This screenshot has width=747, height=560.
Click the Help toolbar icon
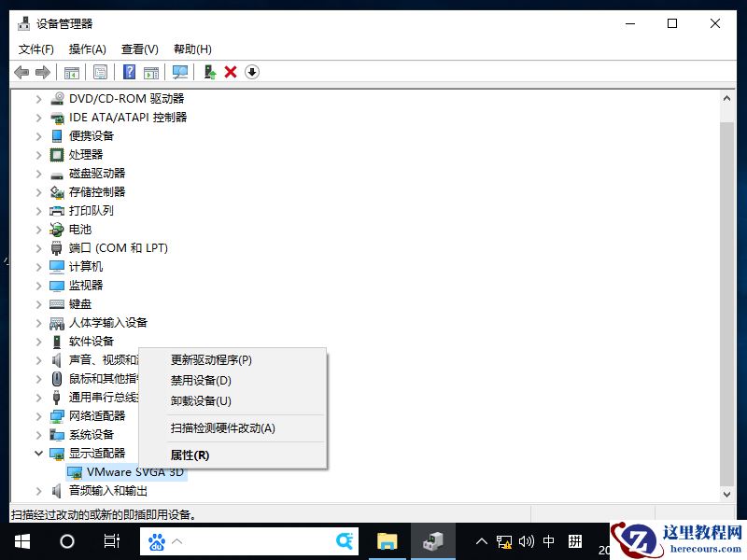point(128,72)
